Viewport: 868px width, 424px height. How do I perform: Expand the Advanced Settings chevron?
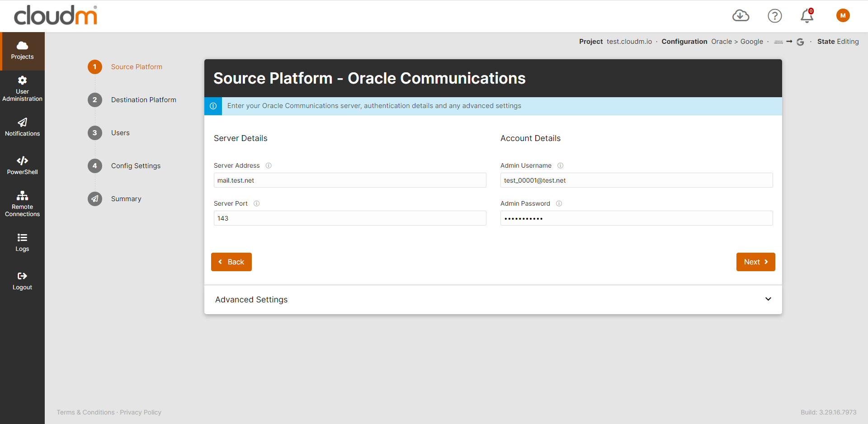click(768, 299)
